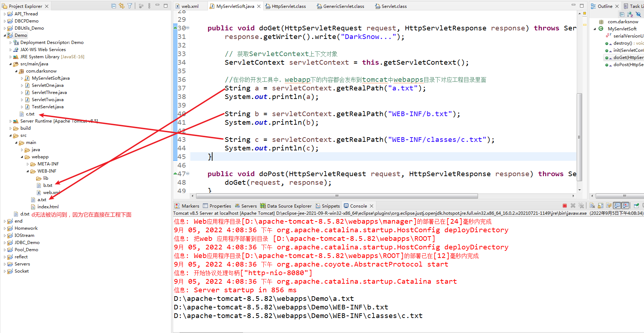Sort Outline members alphabetically
The image size is (644, 333).
(630, 15)
